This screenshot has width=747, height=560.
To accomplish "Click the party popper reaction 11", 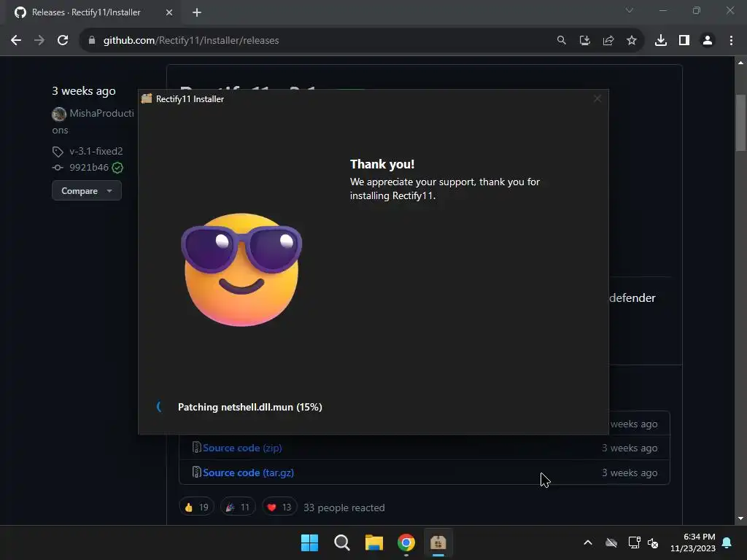I will [238, 507].
